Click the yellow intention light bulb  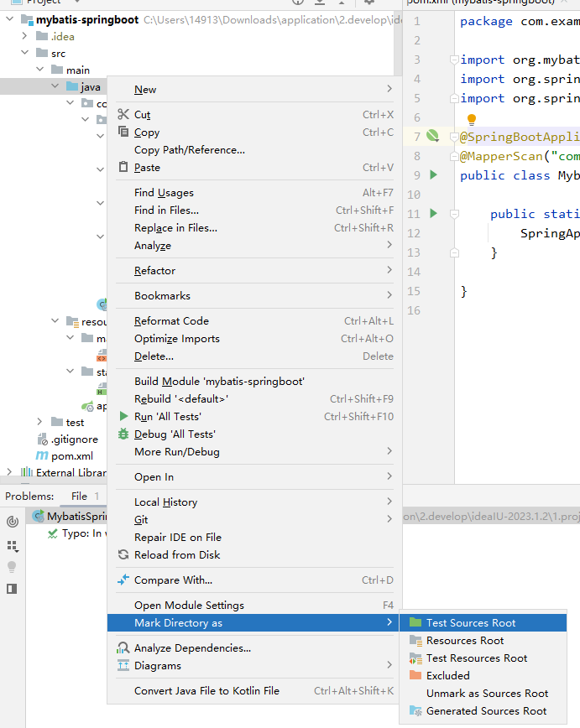pos(471,119)
